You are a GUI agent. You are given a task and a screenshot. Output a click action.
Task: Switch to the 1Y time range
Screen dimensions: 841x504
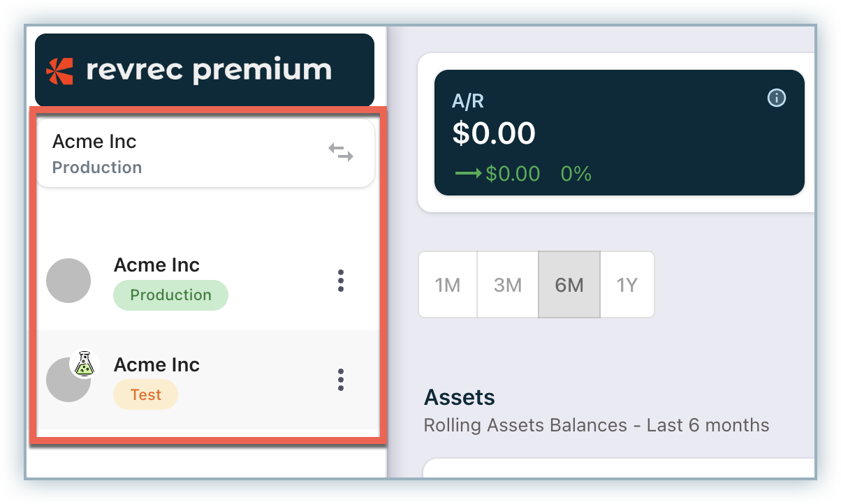(x=627, y=285)
